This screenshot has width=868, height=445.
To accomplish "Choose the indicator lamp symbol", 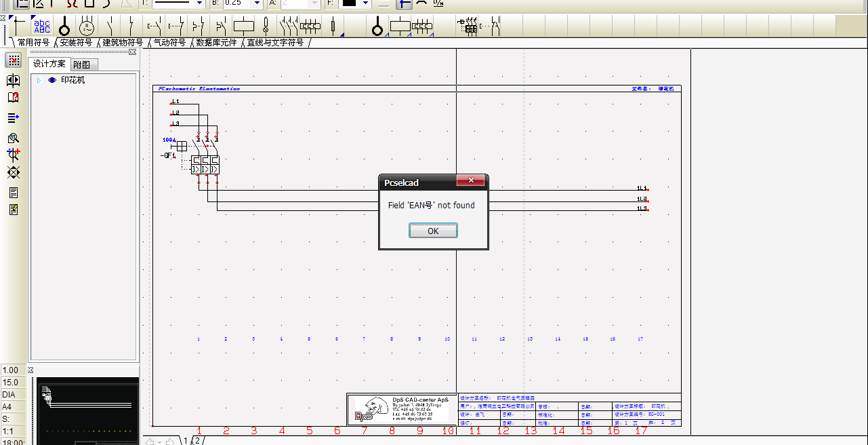I will tap(266, 27).
